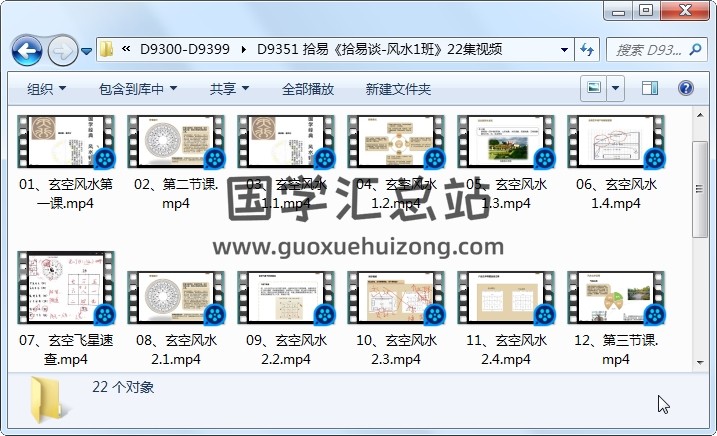The height and width of the screenshot is (436, 717).
Task: Select video thumbnail 10、玄空风水2.3.mp4
Action: [x=396, y=298]
